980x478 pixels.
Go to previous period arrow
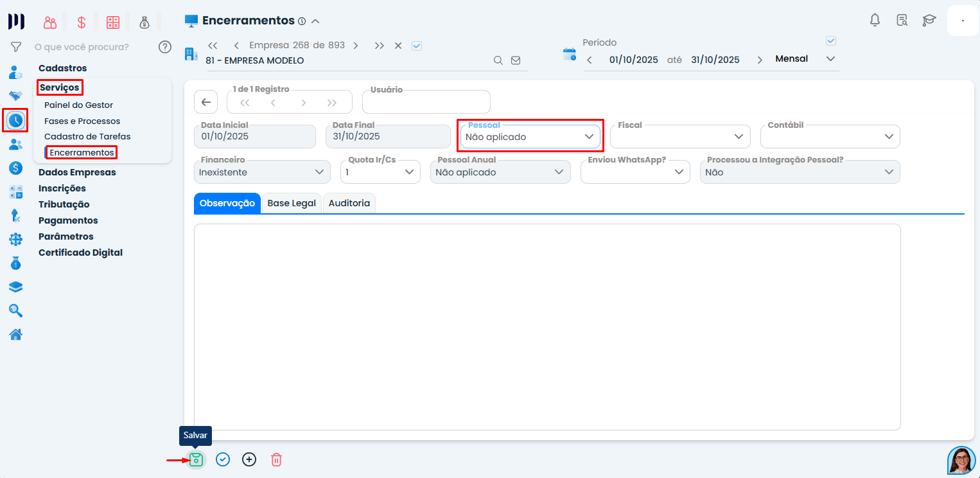[590, 60]
